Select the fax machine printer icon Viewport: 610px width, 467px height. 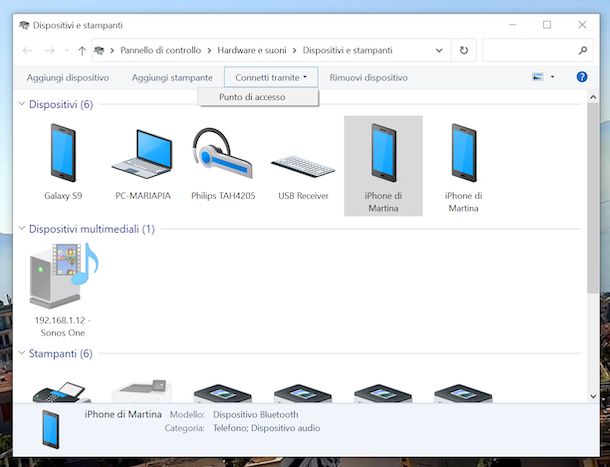tap(63, 392)
